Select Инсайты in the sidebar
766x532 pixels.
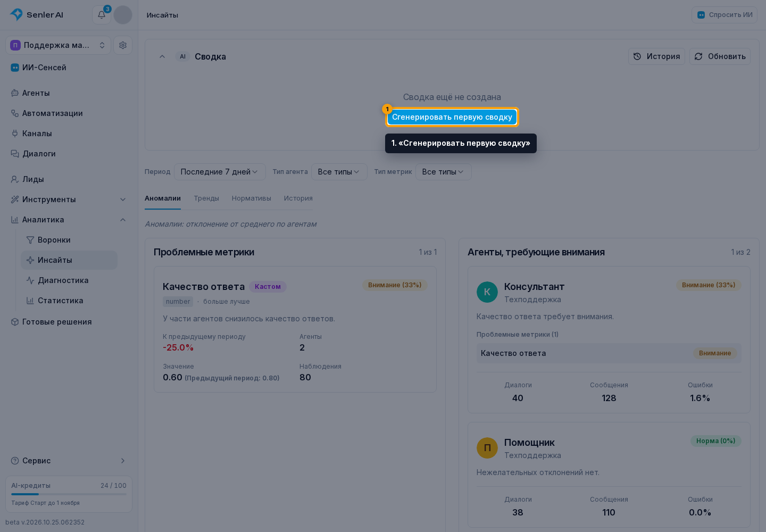(x=69, y=260)
